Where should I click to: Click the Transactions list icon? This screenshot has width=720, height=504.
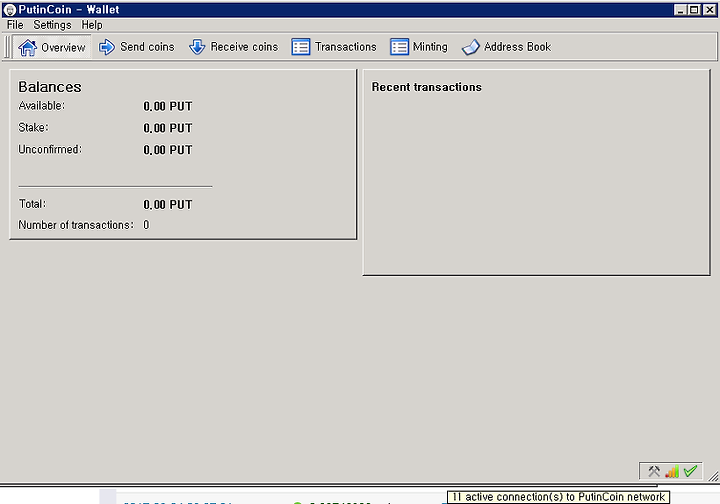301,47
